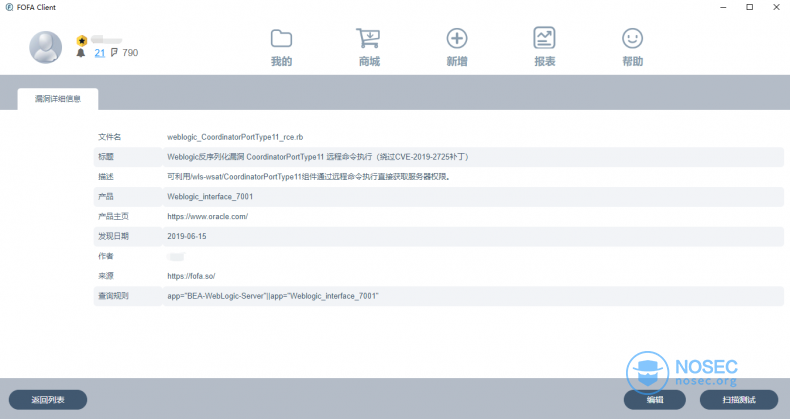Click the 产品主页 row label
The image size is (790, 419).
point(113,217)
